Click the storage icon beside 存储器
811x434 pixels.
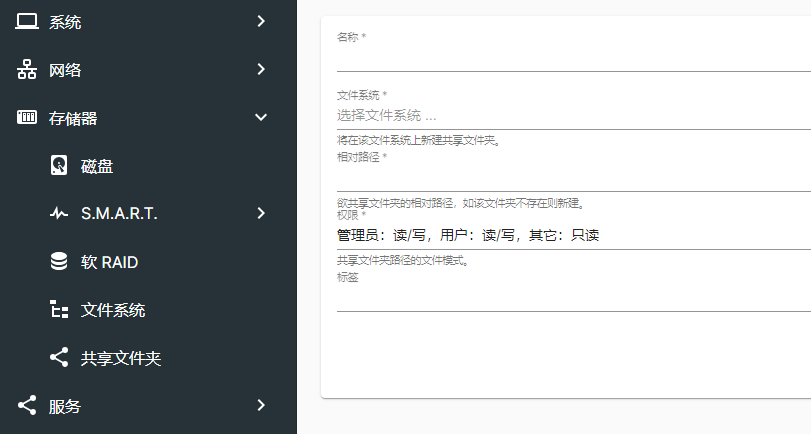(27, 117)
